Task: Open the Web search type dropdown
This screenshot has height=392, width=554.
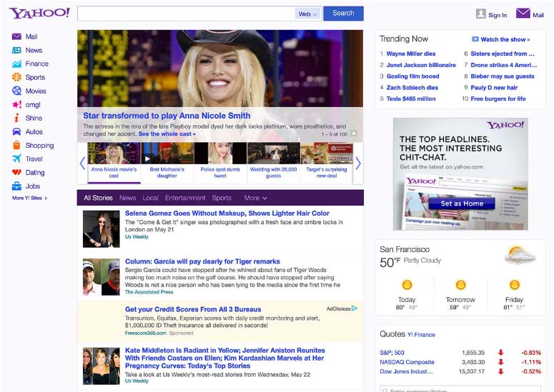Action: [x=307, y=14]
